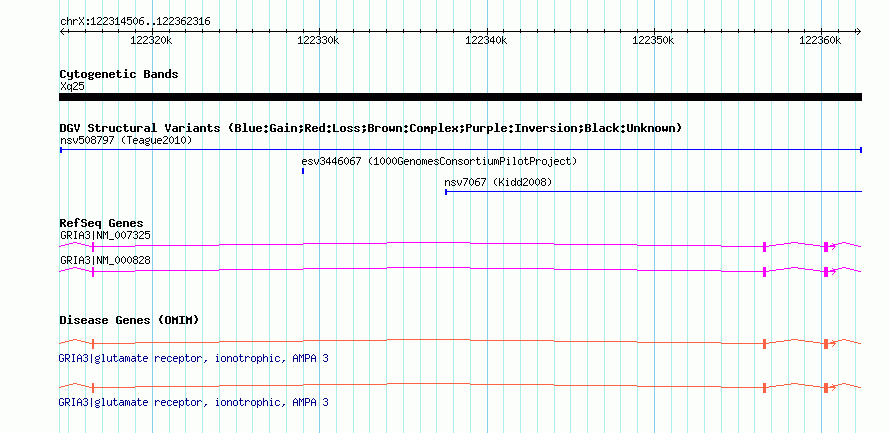Click the 122330k ruler tick label

[318, 40]
